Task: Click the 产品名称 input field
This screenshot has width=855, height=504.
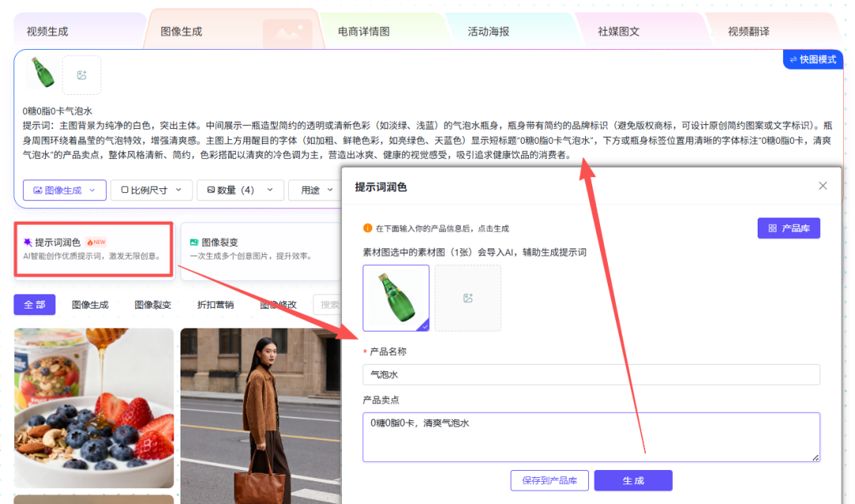Action: point(591,375)
